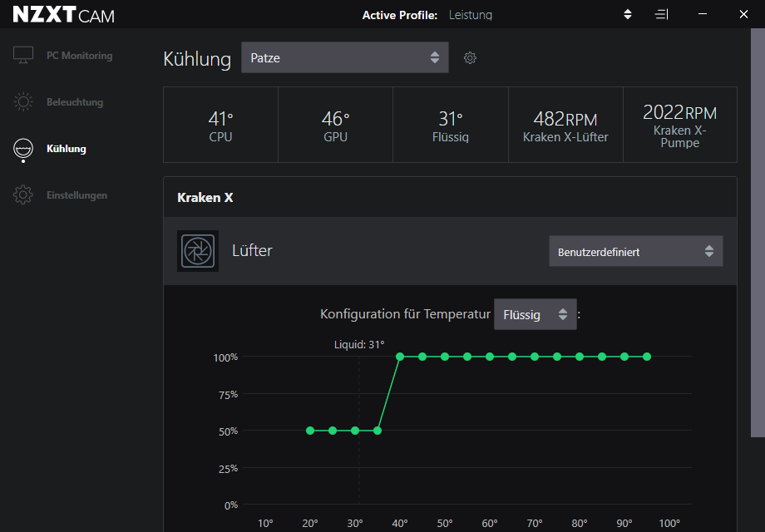Click the Beleuchtung sun icon
Image resolution: width=765 pixels, height=532 pixels.
click(x=23, y=101)
